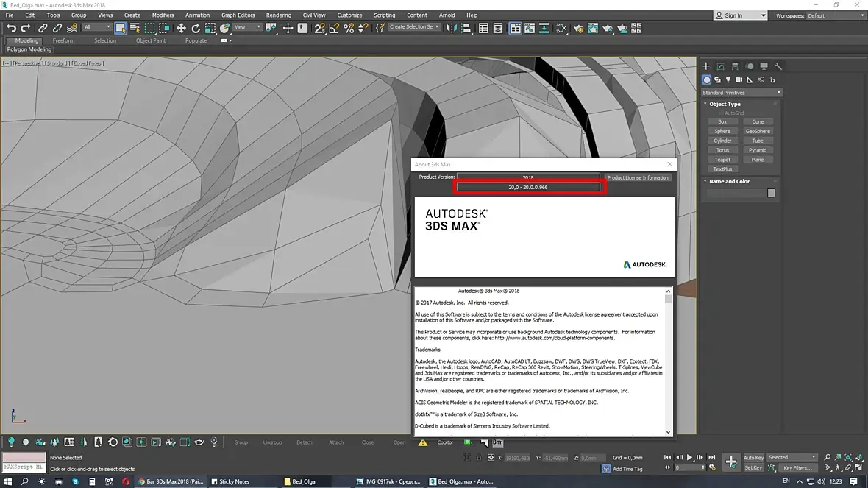Open the Render Setup teapot icon
The width and height of the screenshot is (868, 488).
click(578, 28)
